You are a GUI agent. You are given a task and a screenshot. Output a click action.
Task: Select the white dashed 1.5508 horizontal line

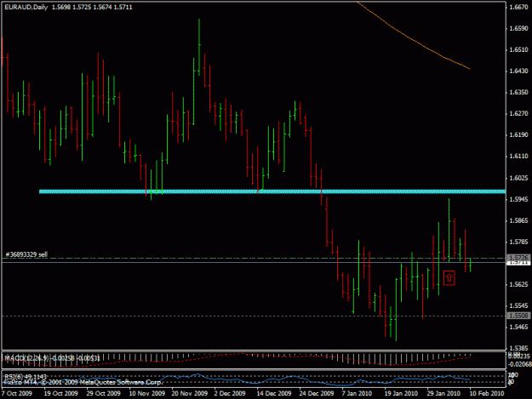pyautogui.click(x=254, y=316)
